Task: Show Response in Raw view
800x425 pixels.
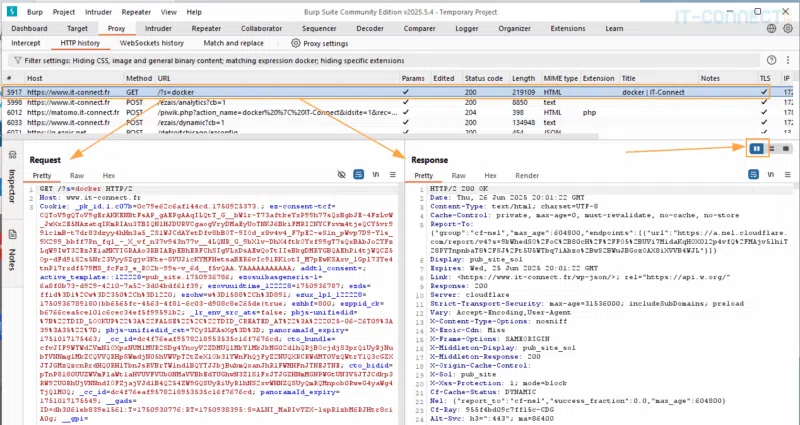Action: point(459,176)
